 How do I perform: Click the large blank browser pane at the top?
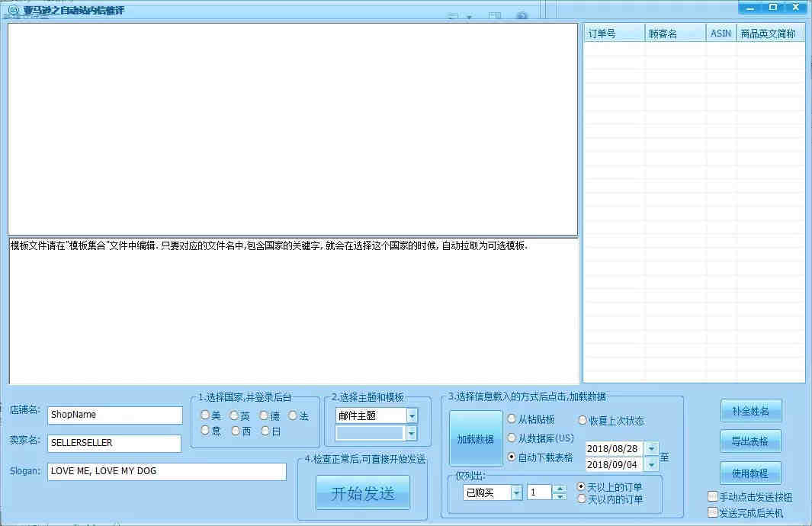[x=293, y=129]
